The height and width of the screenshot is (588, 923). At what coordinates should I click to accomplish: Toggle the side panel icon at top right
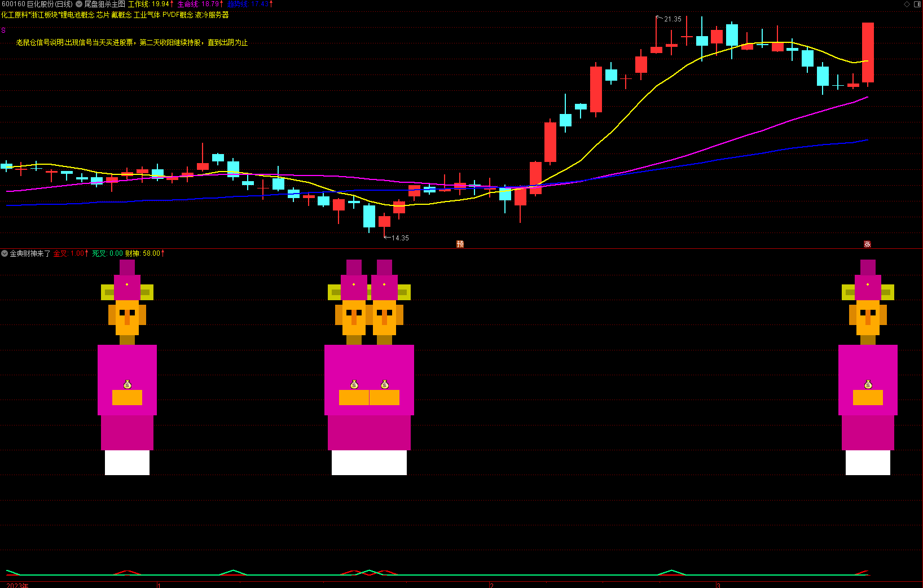click(x=917, y=4)
